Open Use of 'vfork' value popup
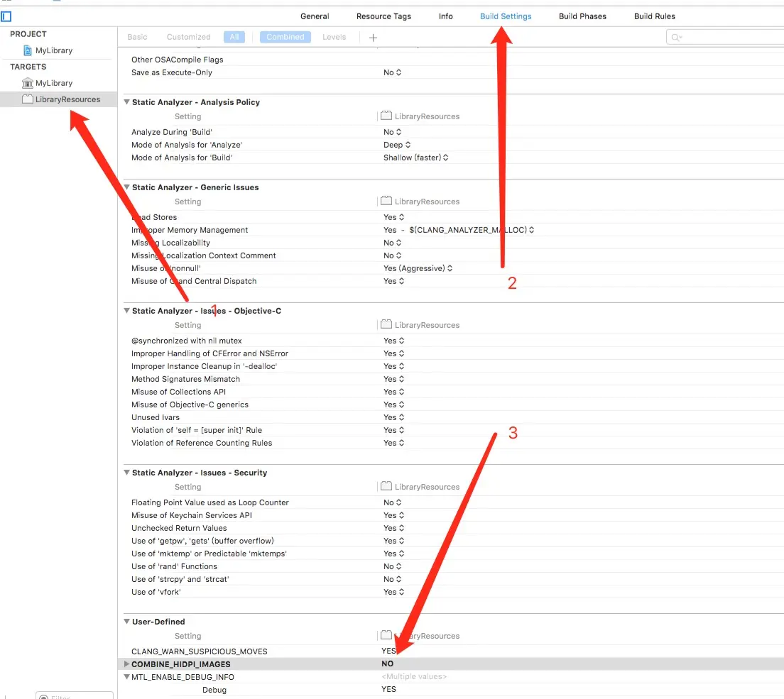This screenshot has height=699, width=784. [393, 592]
